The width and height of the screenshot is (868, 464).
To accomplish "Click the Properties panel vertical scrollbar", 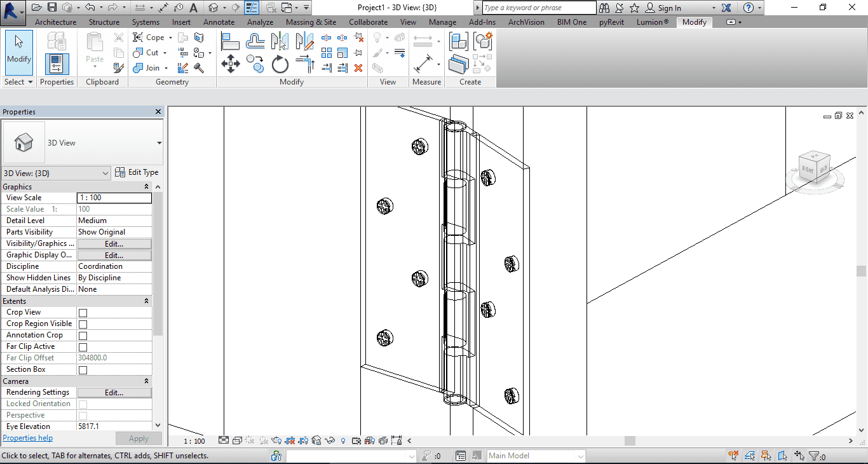I will [158, 267].
